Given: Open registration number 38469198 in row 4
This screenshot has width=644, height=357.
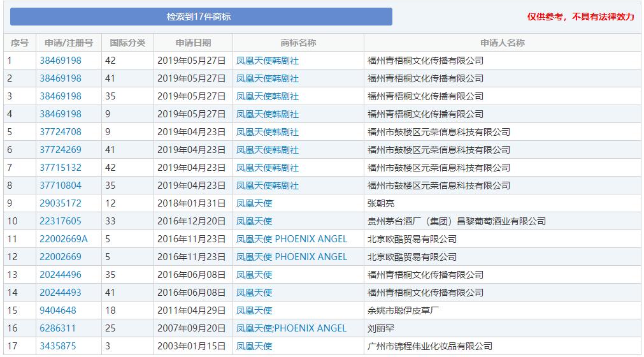Looking at the screenshot, I should tap(61, 114).
